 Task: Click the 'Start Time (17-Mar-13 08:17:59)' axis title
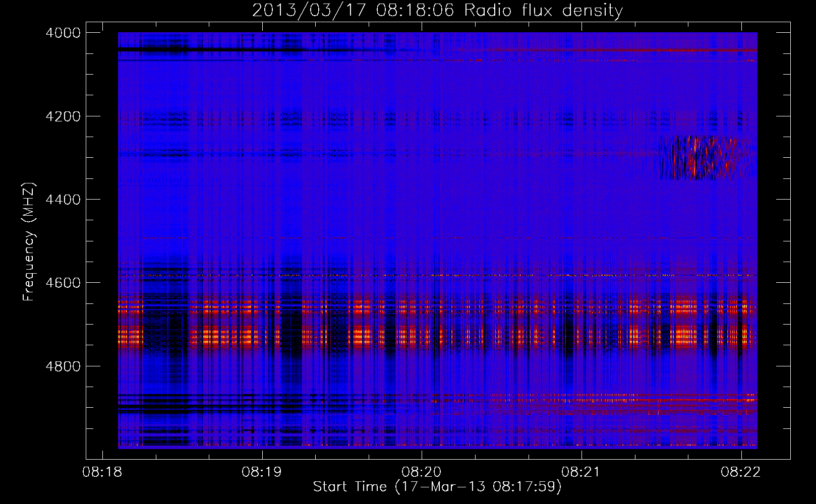437,487
